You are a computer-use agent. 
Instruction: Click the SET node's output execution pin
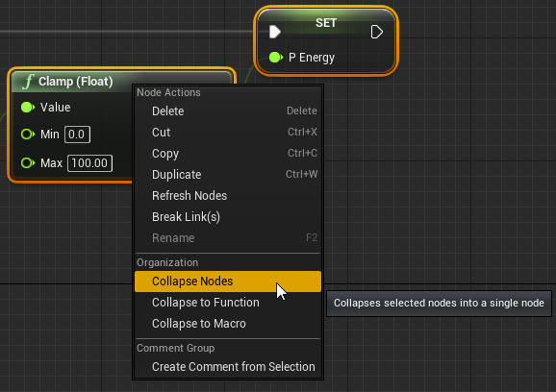tap(376, 32)
